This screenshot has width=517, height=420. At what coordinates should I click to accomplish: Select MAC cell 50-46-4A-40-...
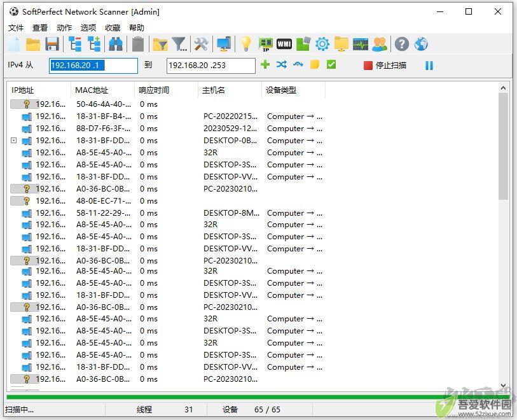(x=104, y=104)
